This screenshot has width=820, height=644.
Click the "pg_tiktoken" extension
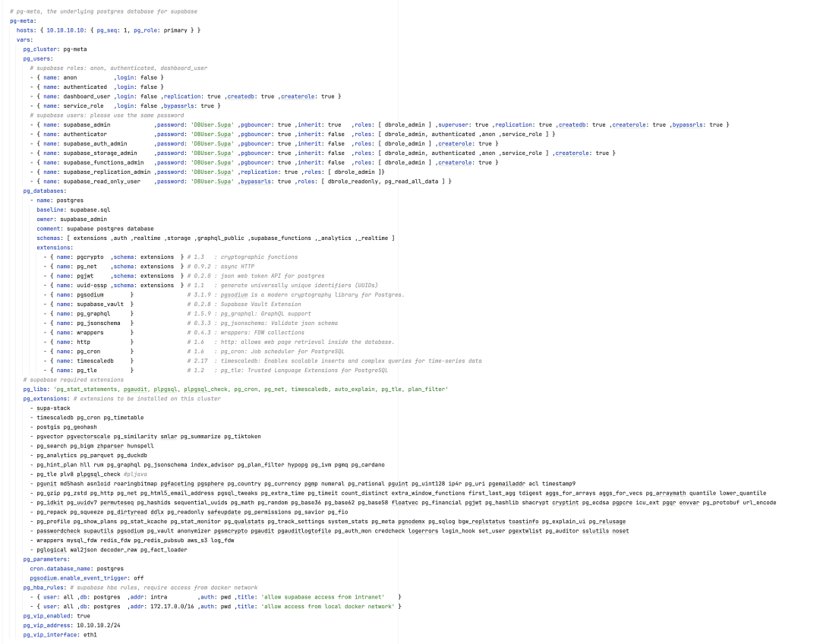click(x=243, y=437)
